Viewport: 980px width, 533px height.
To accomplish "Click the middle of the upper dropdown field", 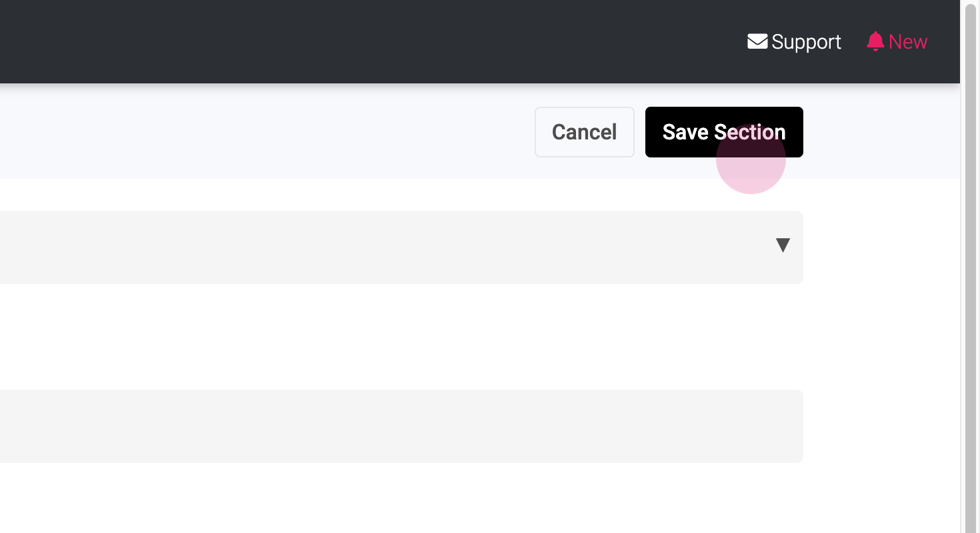I will pos(400,247).
